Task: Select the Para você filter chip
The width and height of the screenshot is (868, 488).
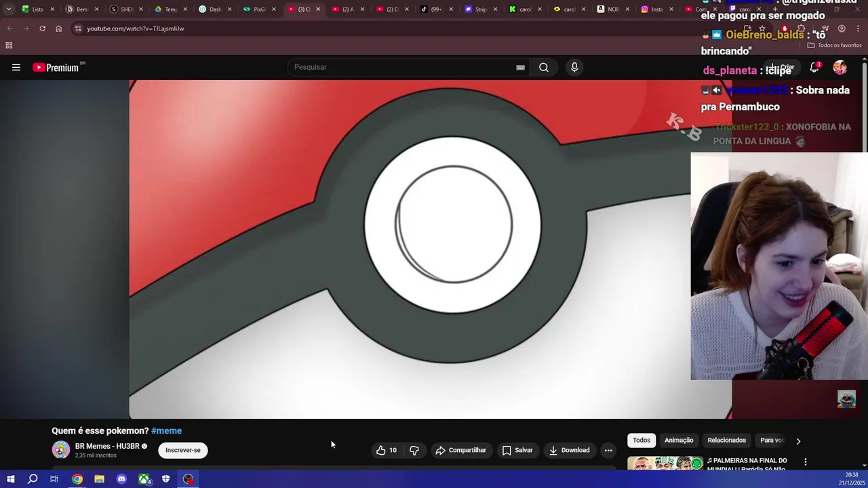Action: click(772, 441)
